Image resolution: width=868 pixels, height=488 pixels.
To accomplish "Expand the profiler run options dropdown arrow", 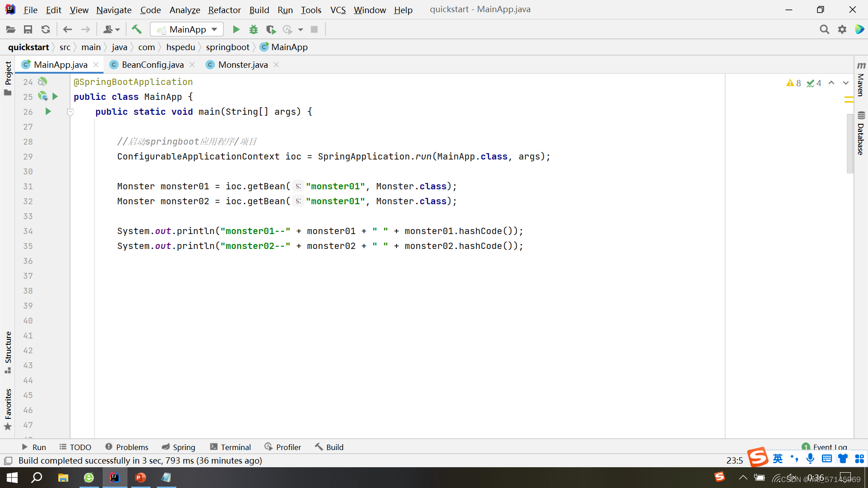I will tap(301, 29).
